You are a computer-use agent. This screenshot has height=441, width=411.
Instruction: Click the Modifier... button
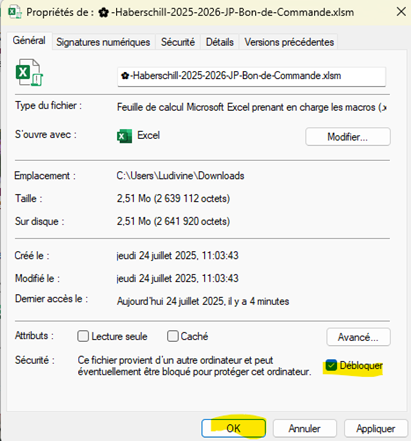click(348, 137)
